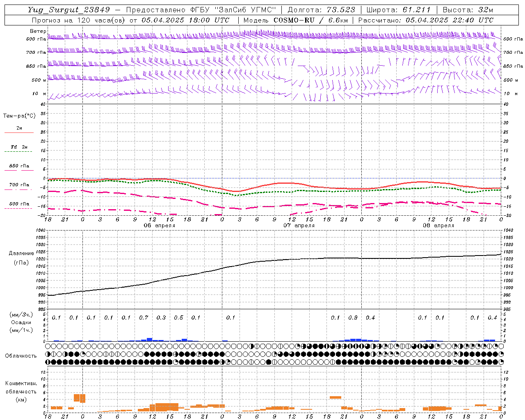Click the 3-hour precipitation value 0.5
Image resolution: width=525 pixels, height=420 pixels.
click(x=178, y=318)
